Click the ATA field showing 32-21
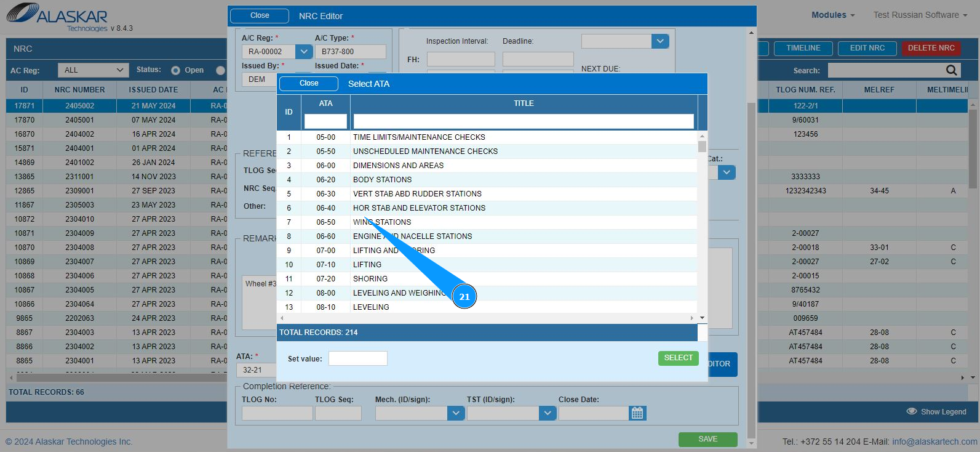The image size is (980, 452). pos(256,370)
